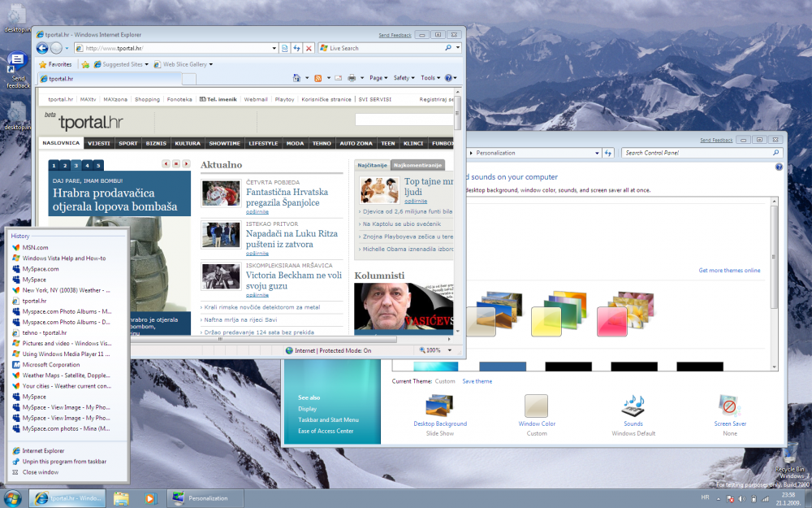Open the Desktop Background slide show icon

tap(439, 406)
